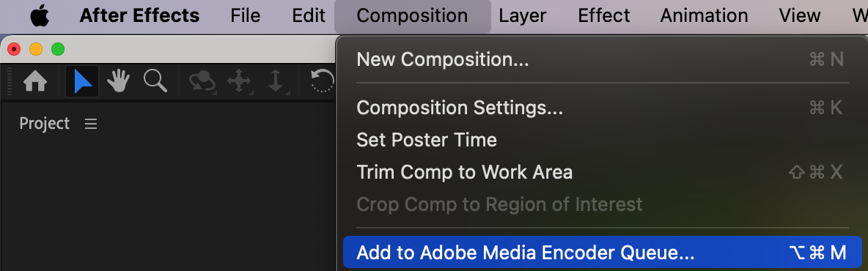This screenshot has height=271, width=868.
Task: Select the Selection arrow tool
Action: pyautogui.click(x=83, y=82)
